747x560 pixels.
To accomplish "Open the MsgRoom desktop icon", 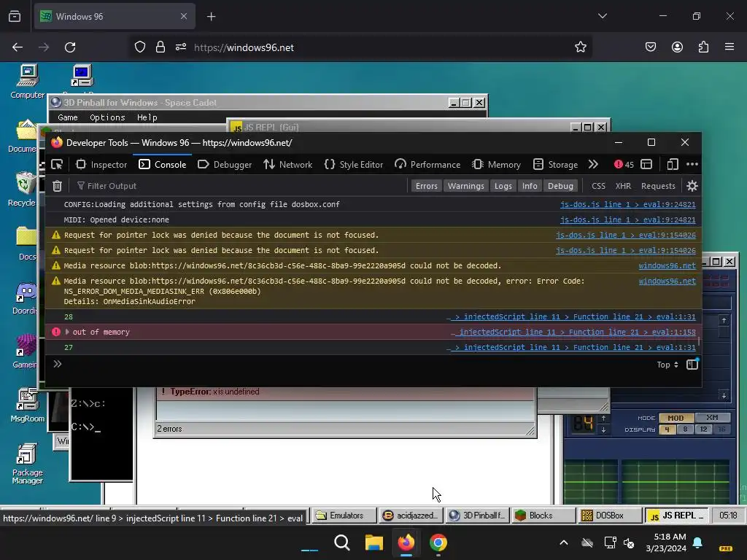I will tap(28, 405).
